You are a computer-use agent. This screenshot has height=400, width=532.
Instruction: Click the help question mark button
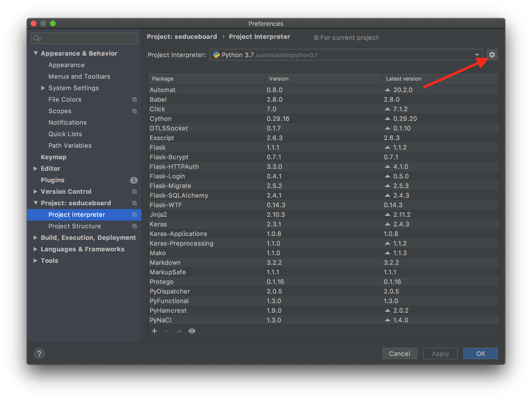coord(39,353)
